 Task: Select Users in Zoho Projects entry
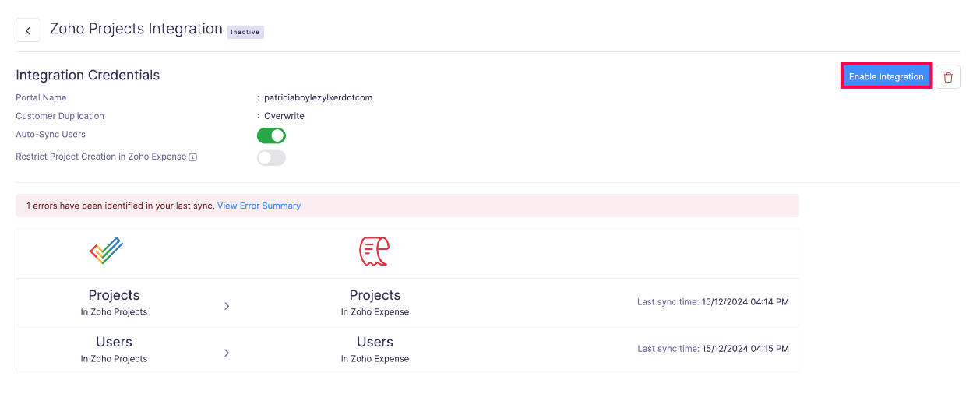(x=114, y=349)
